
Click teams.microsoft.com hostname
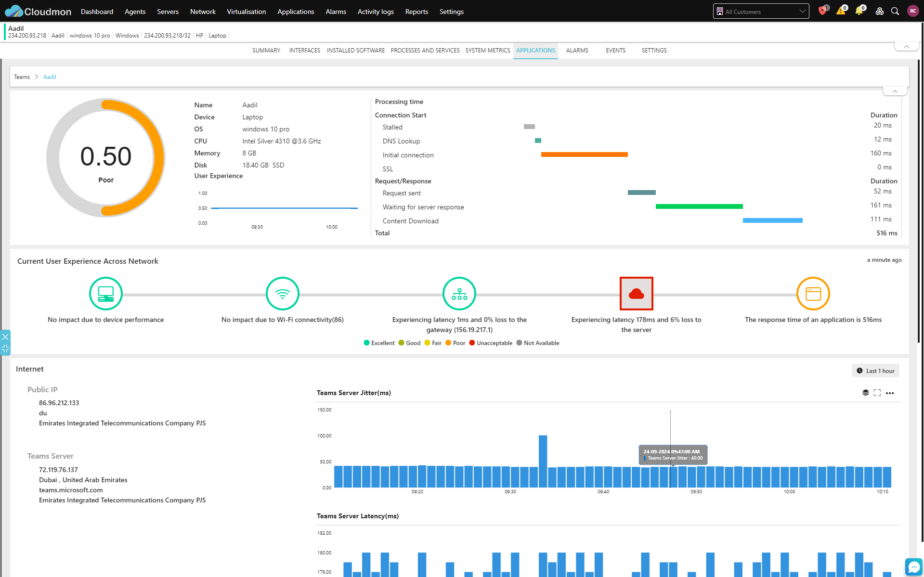(71, 490)
